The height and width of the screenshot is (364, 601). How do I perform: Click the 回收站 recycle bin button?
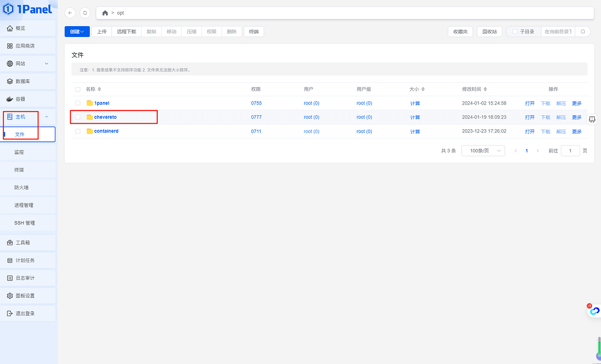click(x=490, y=32)
